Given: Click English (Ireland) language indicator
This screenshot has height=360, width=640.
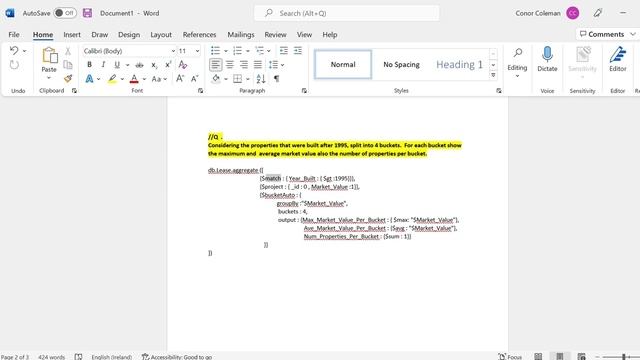Looking at the screenshot, I should [x=111, y=357].
